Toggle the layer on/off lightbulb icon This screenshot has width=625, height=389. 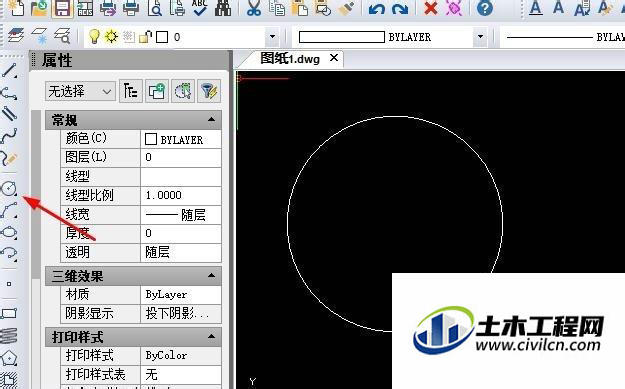click(94, 37)
